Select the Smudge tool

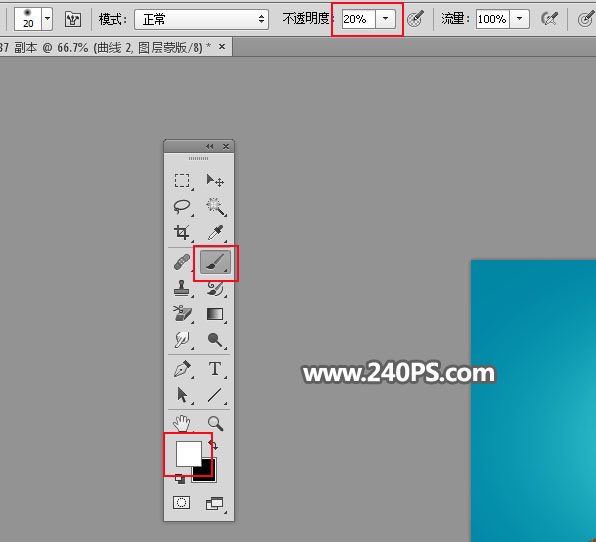182,339
